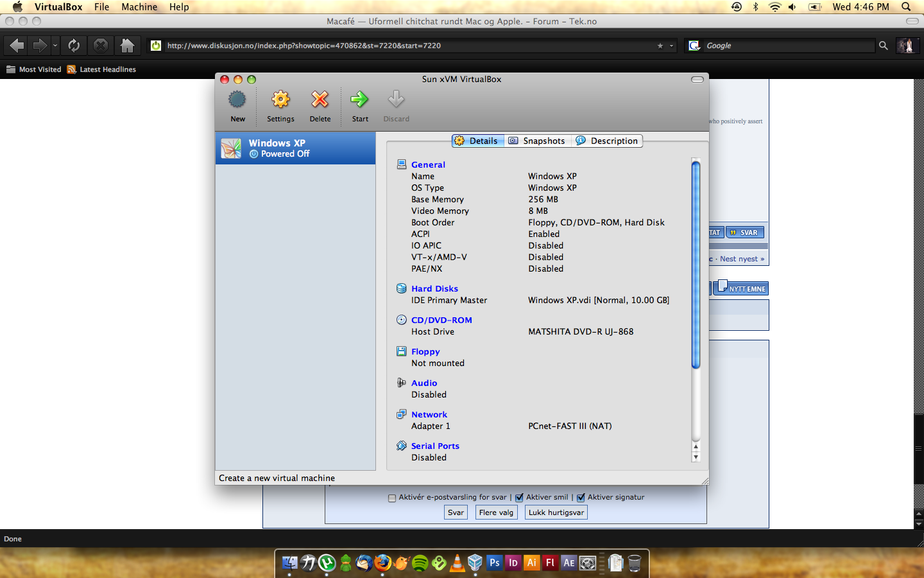Open Spotlight search in menu bar
Viewport: 924px width, 578px height.
(x=906, y=7)
